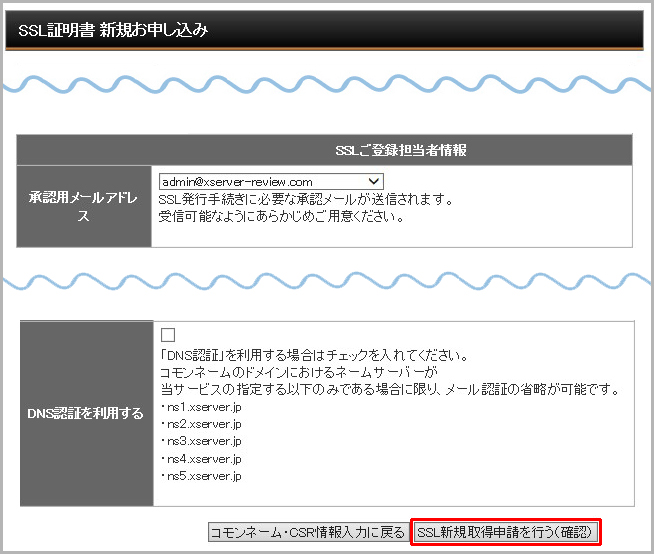
Task: Click the selected admin@xserver-review.com email text
Action: 237,181
